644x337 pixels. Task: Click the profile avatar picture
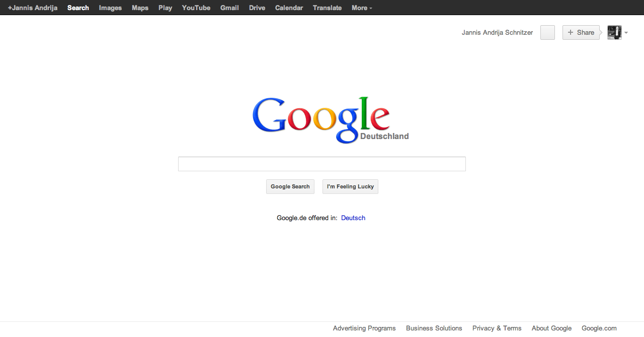(x=614, y=32)
